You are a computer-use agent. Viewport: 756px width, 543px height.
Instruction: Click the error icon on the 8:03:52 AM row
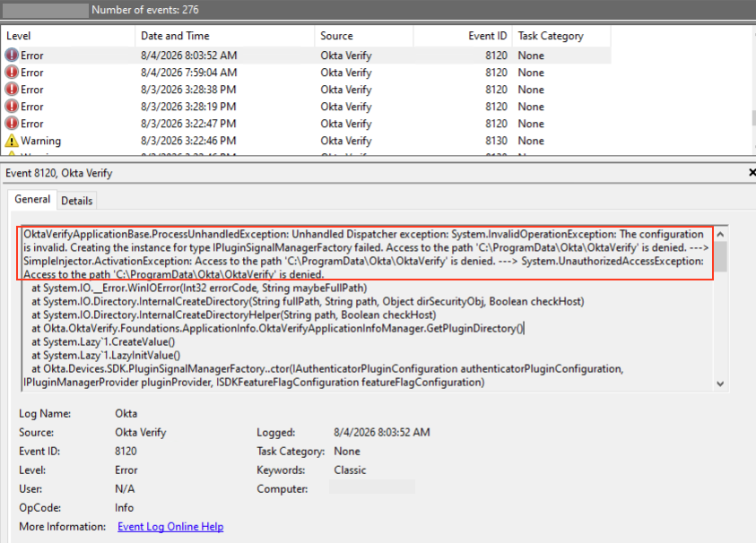click(12, 56)
